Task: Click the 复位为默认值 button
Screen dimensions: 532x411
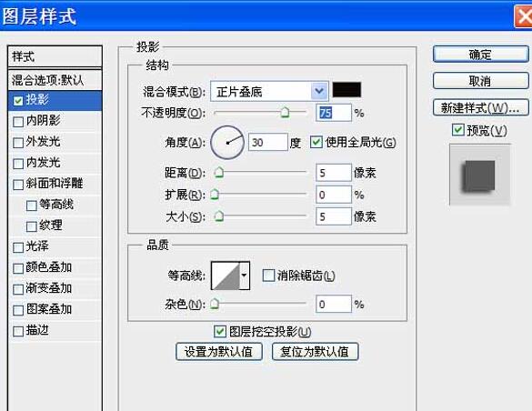Action: tap(316, 352)
